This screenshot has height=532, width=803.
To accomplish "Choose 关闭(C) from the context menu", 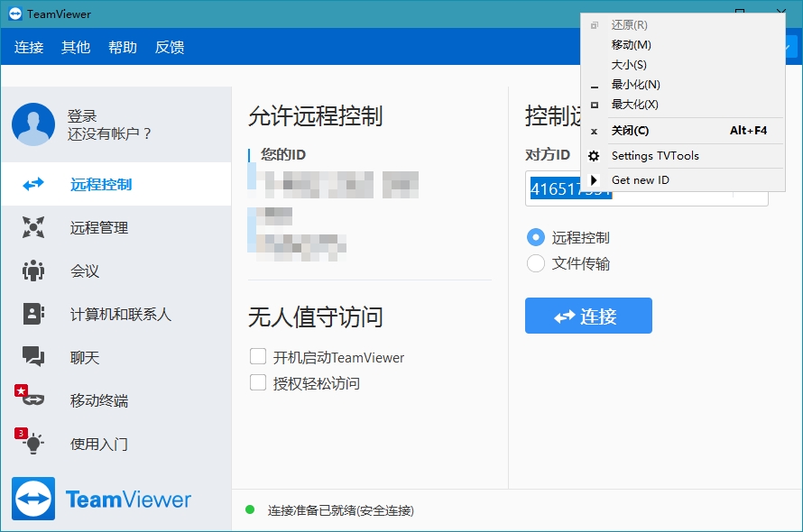I will (x=632, y=132).
